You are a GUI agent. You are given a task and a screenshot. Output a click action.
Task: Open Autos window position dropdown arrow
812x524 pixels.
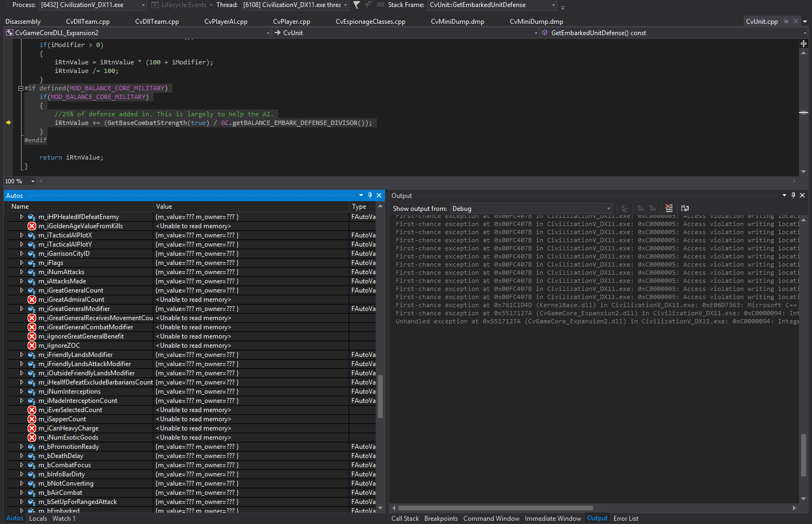tap(361, 195)
